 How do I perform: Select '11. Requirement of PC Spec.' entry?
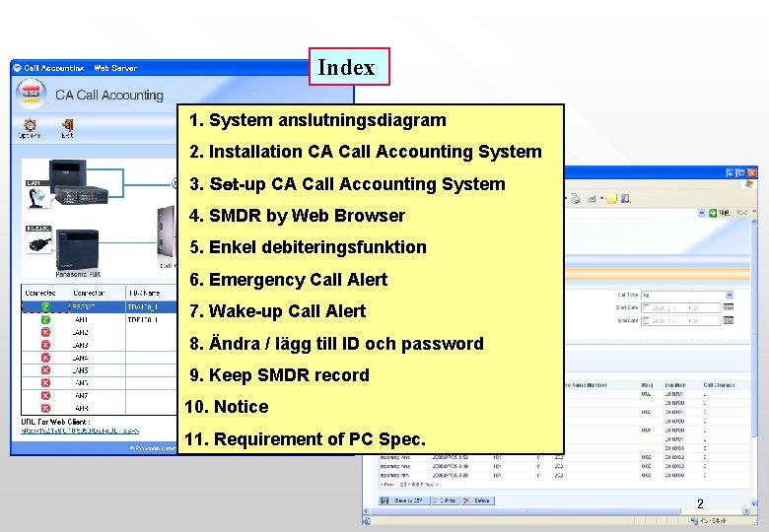click(x=305, y=439)
